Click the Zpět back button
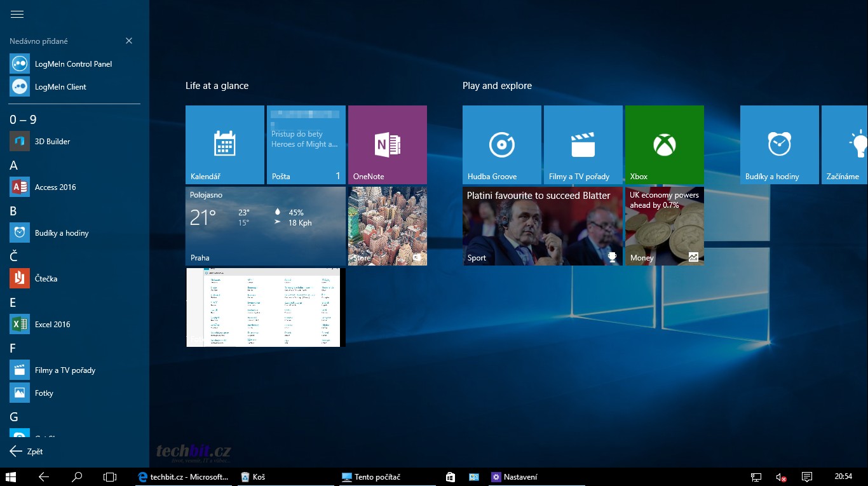 [27, 451]
